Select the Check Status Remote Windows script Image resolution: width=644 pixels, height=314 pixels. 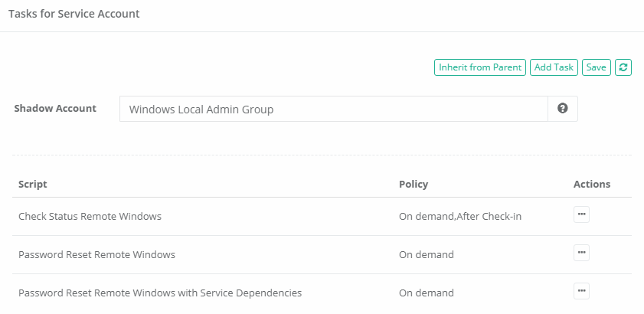[90, 216]
